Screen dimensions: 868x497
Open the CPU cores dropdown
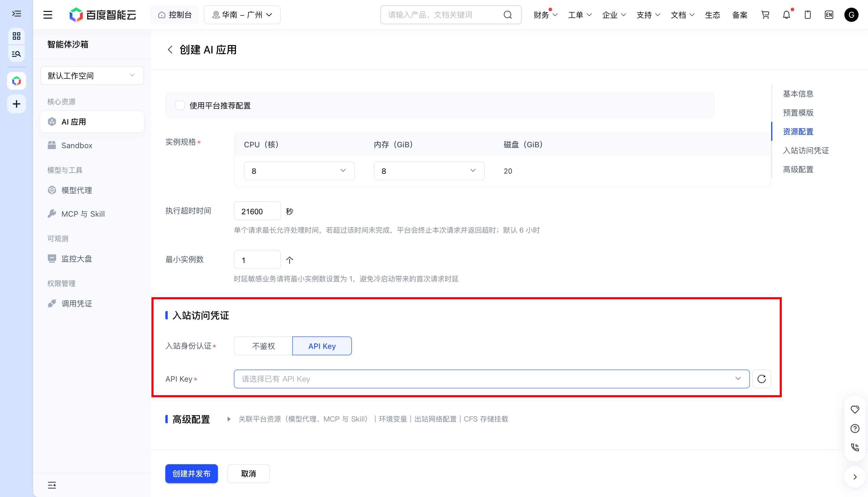(299, 171)
